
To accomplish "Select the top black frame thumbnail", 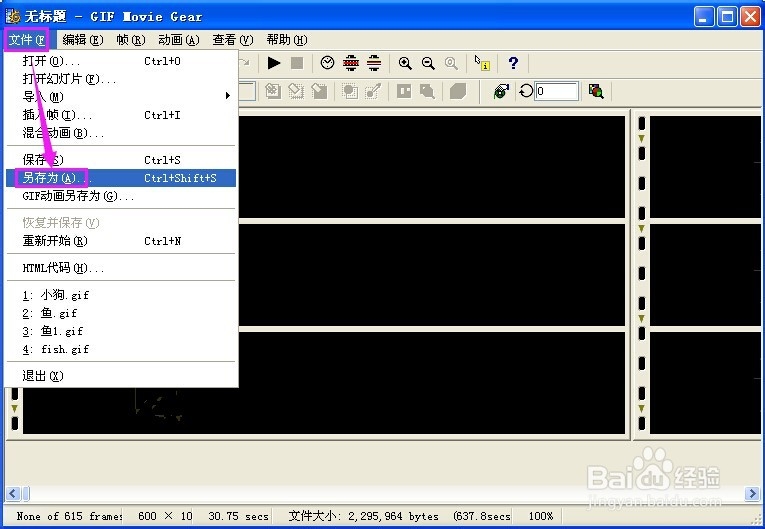I will (432, 166).
